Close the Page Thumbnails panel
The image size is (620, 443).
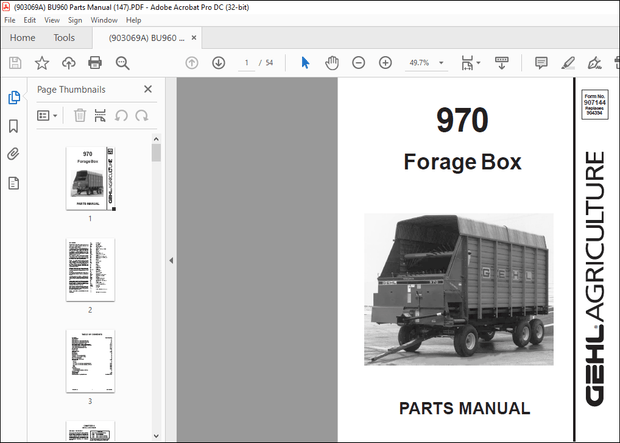coord(148,89)
